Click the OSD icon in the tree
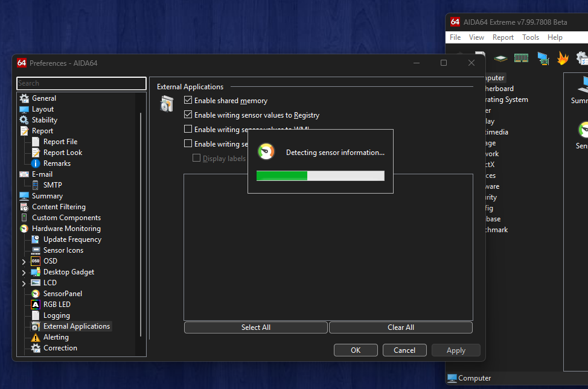The width and height of the screenshot is (588, 389). pyautogui.click(x=36, y=261)
